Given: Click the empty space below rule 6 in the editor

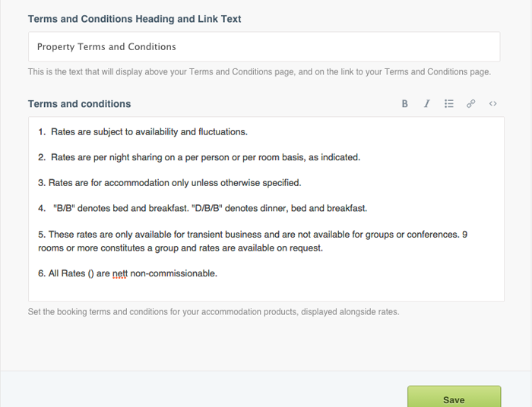Looking at the screenshot, I should 266,291.
